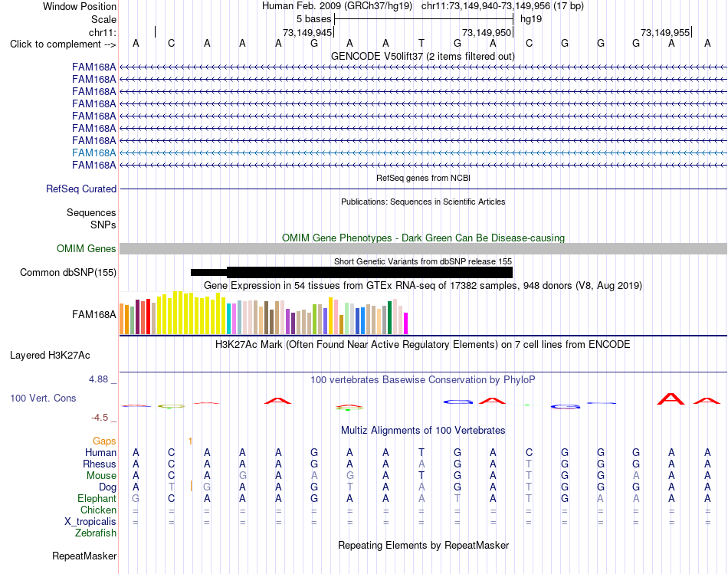Click Repeating Elements by RepeatMasker title
Image resolution: width=728 pixels, height=574 pixels.
click(x=423, y=545)
